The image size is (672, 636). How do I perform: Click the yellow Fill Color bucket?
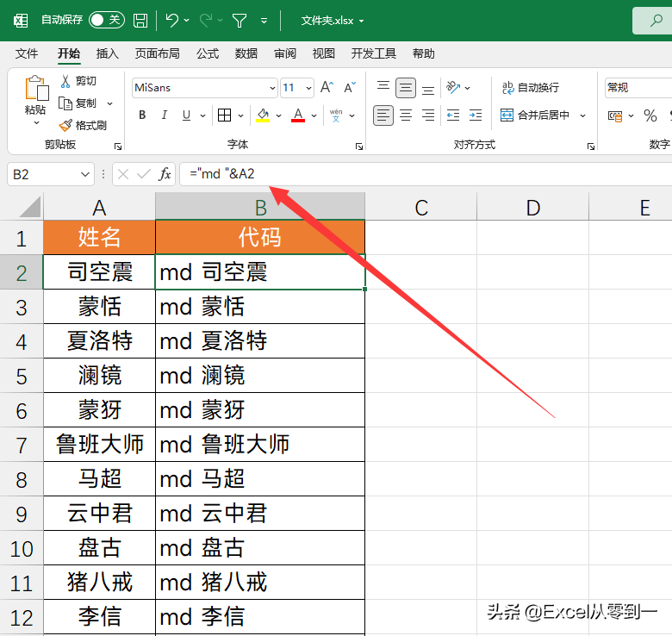263,115
